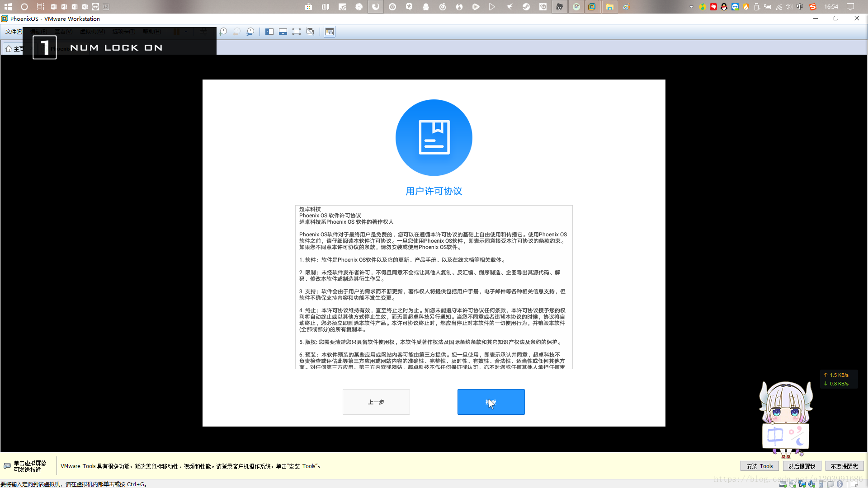Click the Unity mode toolbar icon
This screenshot has width=868, height=488.
[x=310, y=32]
